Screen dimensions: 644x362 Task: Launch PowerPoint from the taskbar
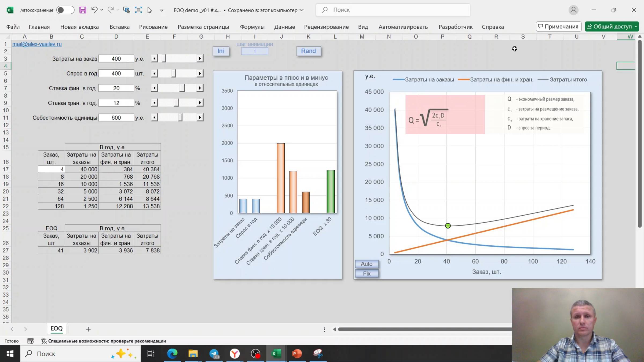[x=297, y=354]
